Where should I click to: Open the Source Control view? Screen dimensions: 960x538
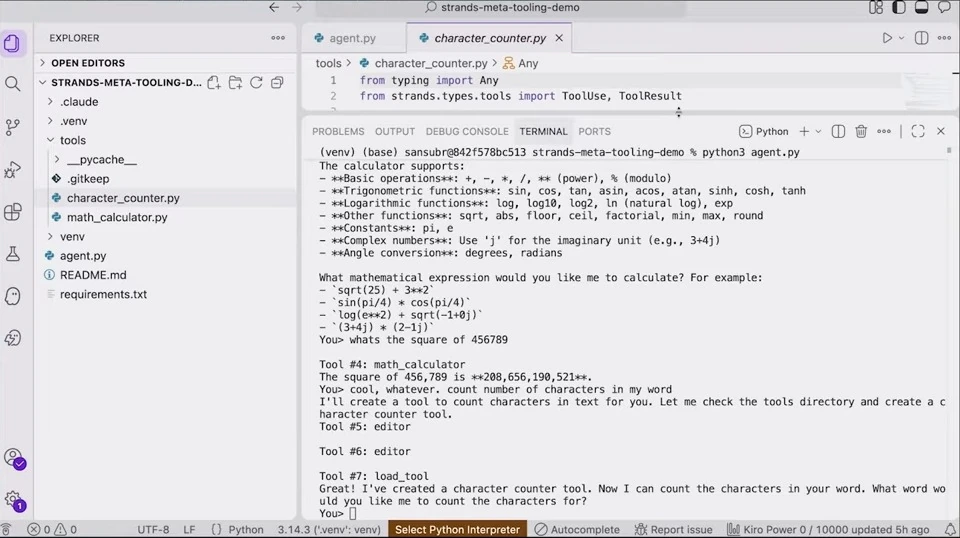pyautogui.click(x=12, y=127)
